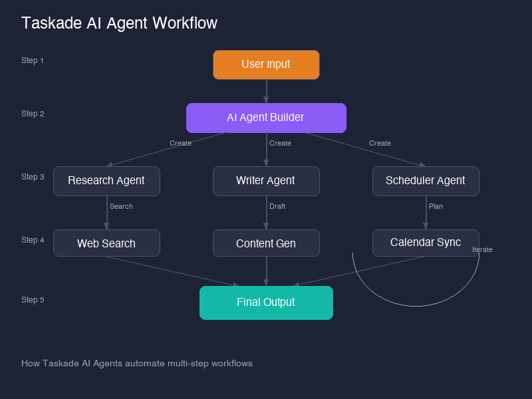Open the Research Agent node
Screen dimensions: 532x399
point(106,180)
